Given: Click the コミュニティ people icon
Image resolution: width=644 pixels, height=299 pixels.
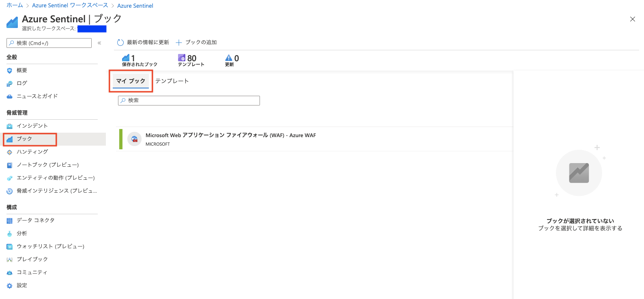Looking at the screenshot, I should coord(10,273).
